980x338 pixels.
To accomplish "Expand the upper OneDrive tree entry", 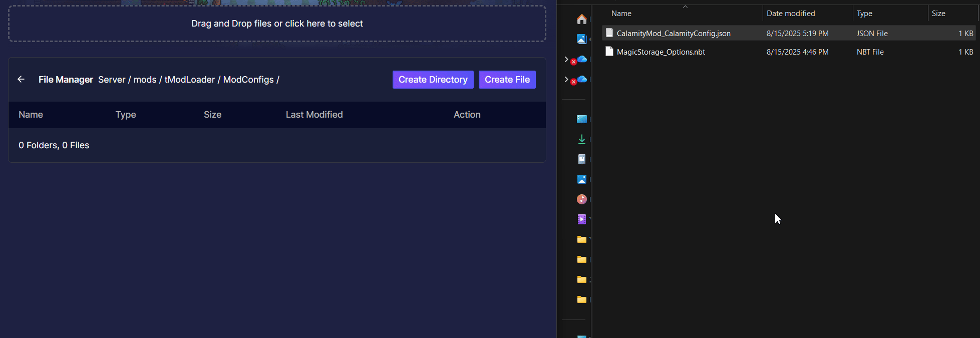I will tap(566, 60).
